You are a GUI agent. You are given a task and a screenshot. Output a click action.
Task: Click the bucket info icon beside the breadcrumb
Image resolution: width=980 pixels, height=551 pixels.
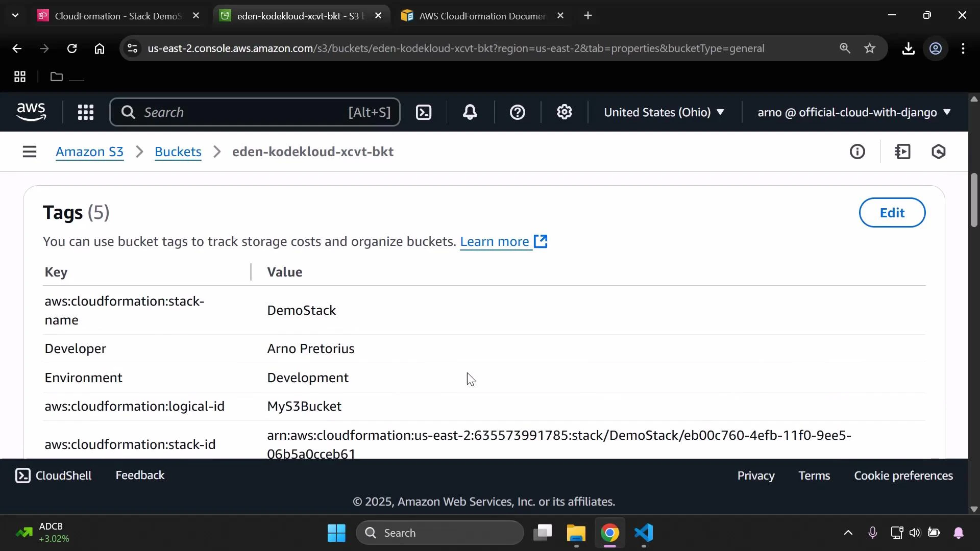tap(858, 152)
